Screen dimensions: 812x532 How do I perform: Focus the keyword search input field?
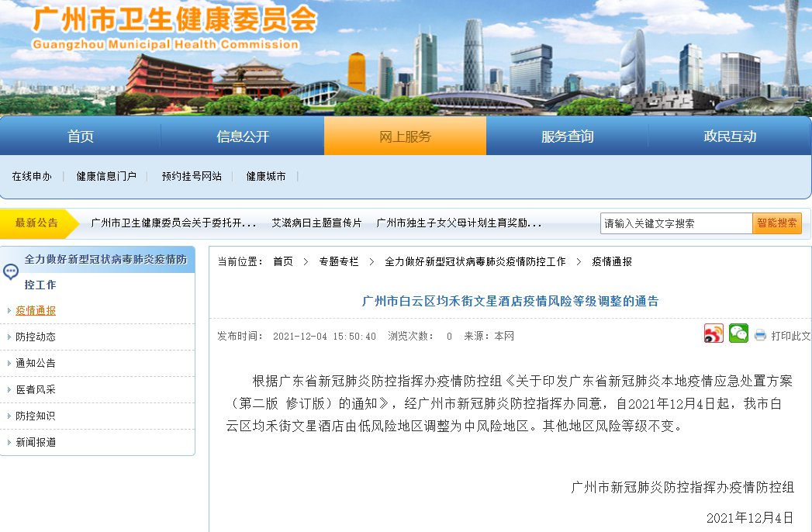(x=676, y=223)
